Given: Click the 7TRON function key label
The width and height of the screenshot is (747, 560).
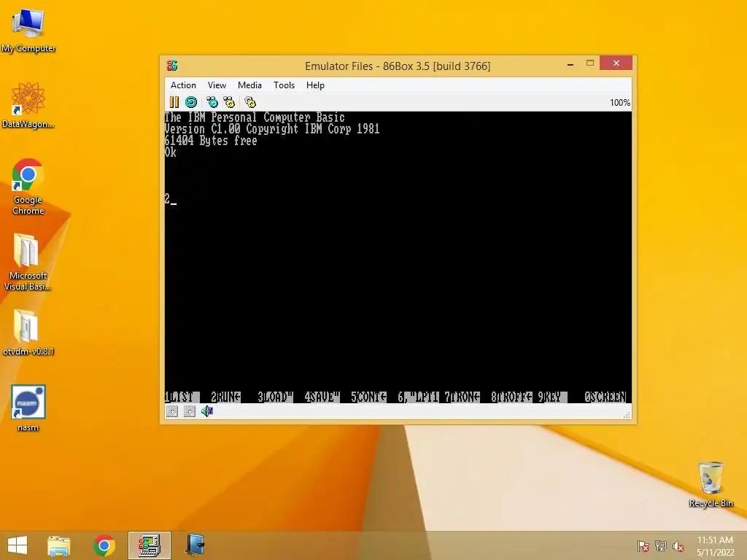Looking at the screenshot, I should click(x=462, y=397).
